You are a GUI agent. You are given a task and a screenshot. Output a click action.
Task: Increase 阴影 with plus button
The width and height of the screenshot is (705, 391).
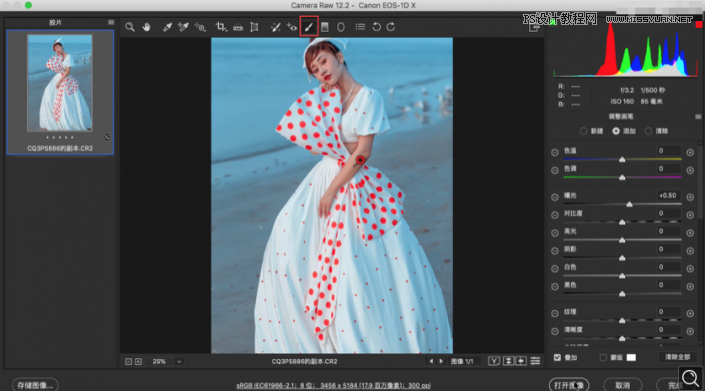point(690,251)
